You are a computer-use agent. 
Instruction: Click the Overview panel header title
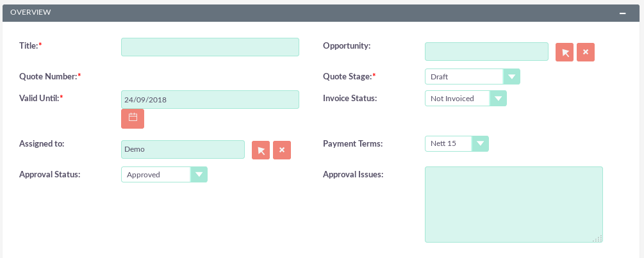[x=31, y=12]
